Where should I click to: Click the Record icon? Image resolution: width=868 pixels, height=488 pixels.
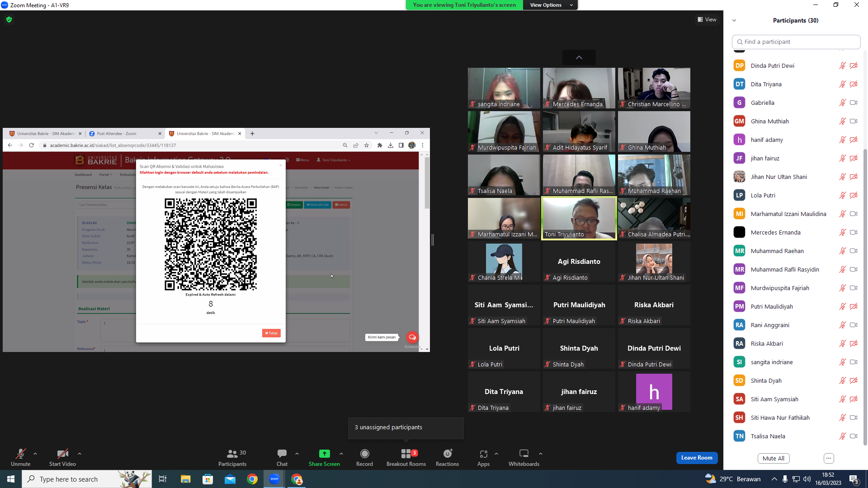coord(364,454)
